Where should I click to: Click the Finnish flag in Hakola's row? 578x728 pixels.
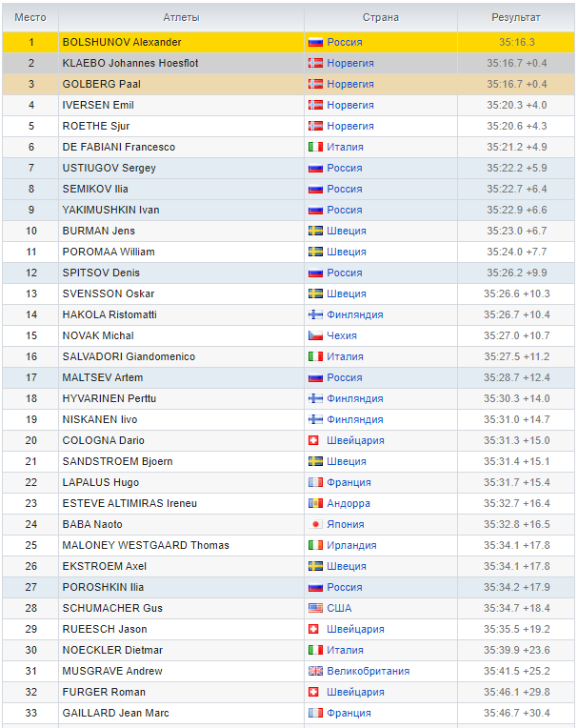315,314
